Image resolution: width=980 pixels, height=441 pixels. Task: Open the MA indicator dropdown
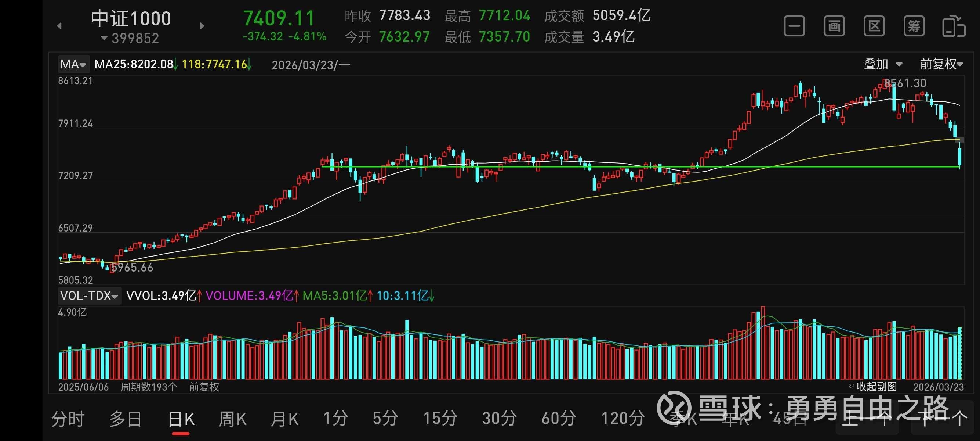click(x=73, y=64)
